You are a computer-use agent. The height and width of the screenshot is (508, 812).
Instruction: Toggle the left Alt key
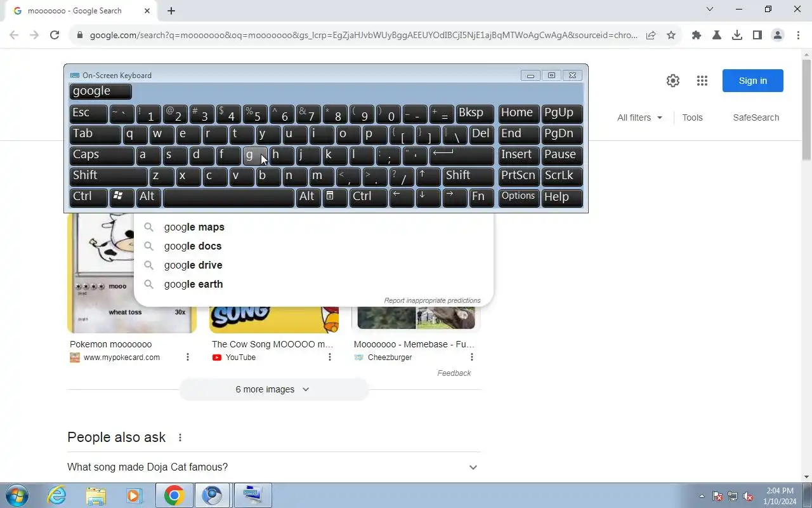148,197
